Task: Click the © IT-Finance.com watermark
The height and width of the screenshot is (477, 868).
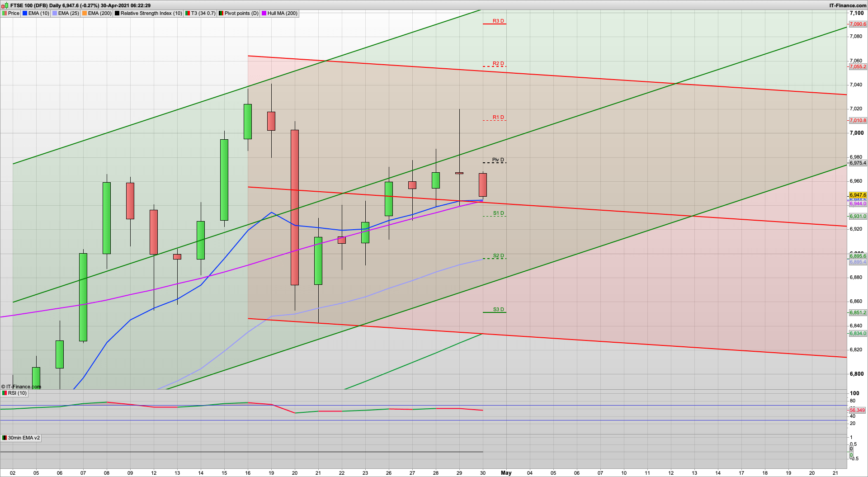Action: [x=22, y=387]
